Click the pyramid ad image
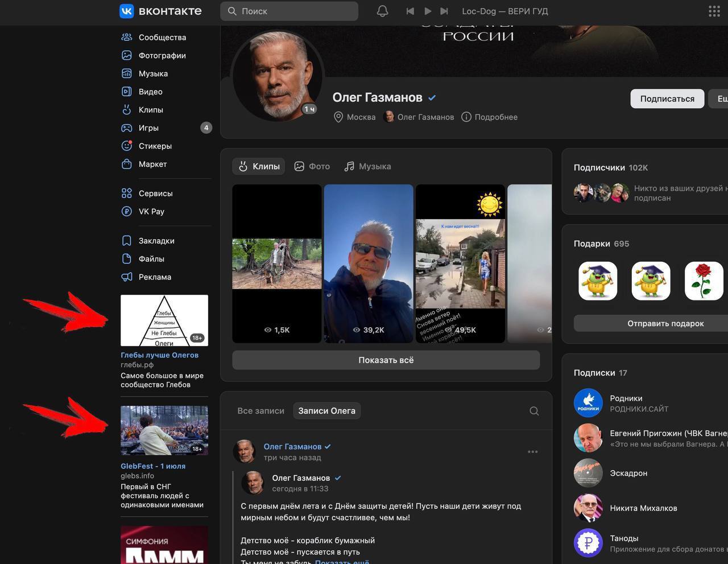This screenshot has height=564, width=728. click(164, 320)
